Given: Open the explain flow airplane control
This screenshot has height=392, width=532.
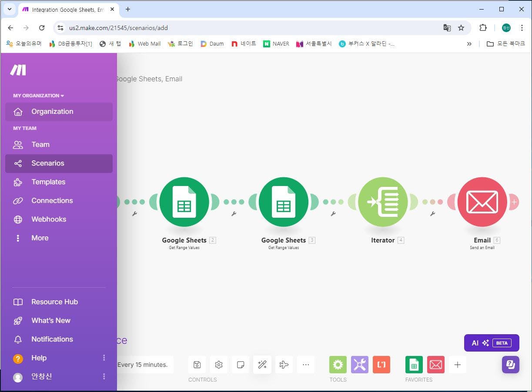Looking at the screenshot, I should (x=284, y=365).
